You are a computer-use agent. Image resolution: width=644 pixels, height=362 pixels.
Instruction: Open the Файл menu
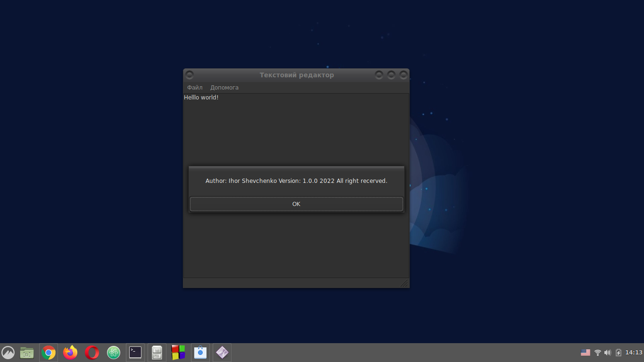(x=194, y=87)
